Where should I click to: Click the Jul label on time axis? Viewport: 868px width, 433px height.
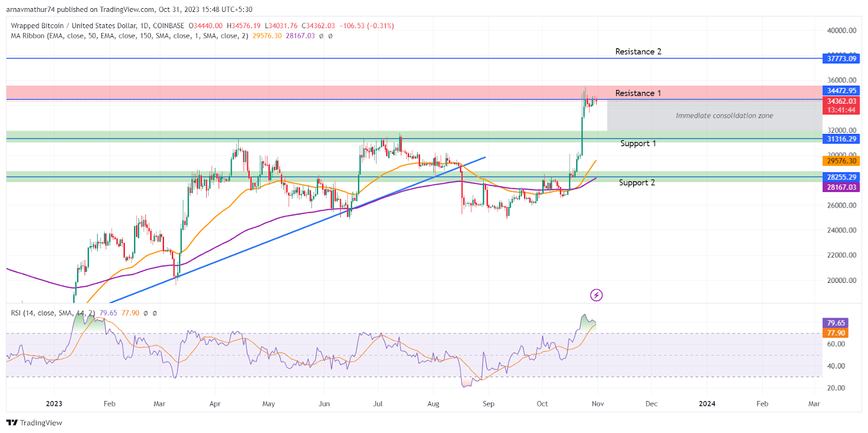(x=378, y=404)
